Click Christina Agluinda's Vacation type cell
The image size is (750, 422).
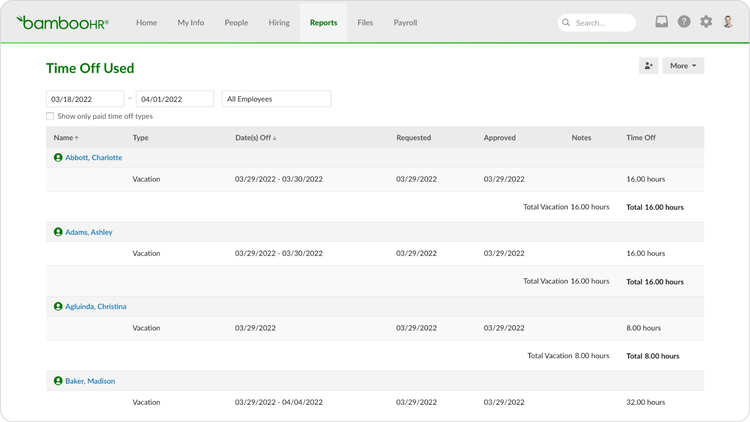pyautogui.click(x=146, y=328)
